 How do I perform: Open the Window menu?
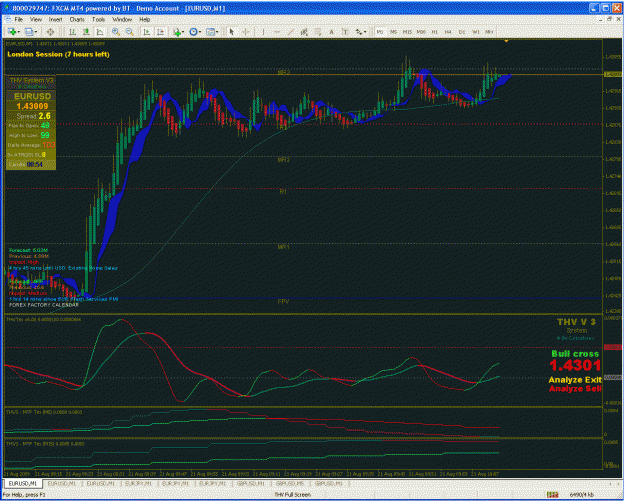coord(122,19)
